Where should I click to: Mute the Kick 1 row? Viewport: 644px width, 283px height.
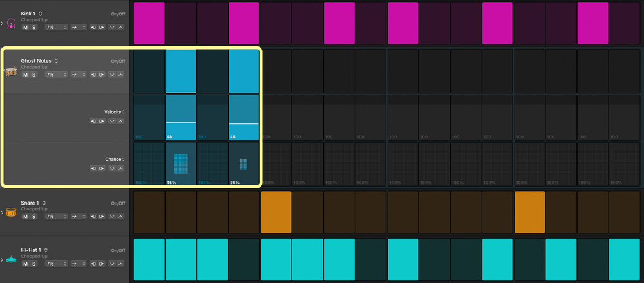(25, 27)
